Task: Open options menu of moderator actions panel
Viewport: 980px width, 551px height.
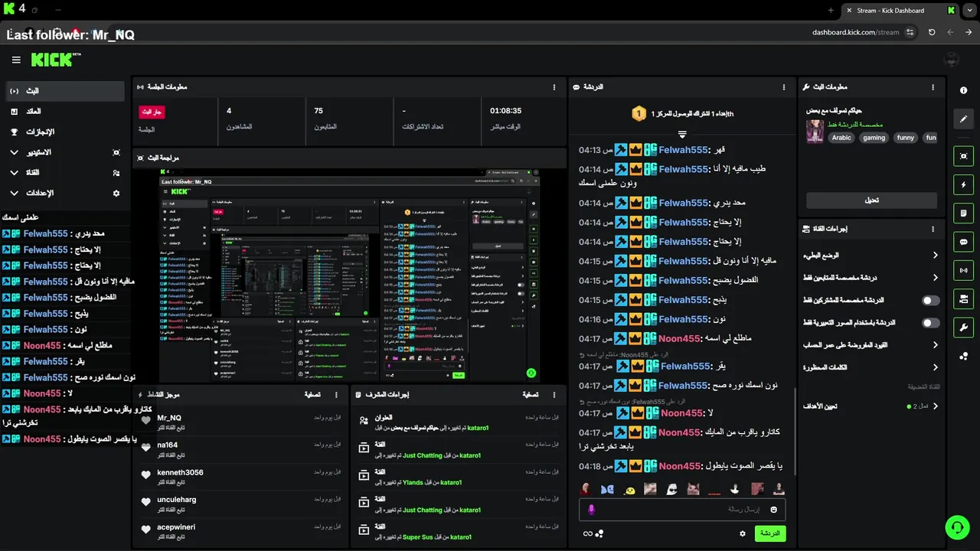Action: (554, 395)
